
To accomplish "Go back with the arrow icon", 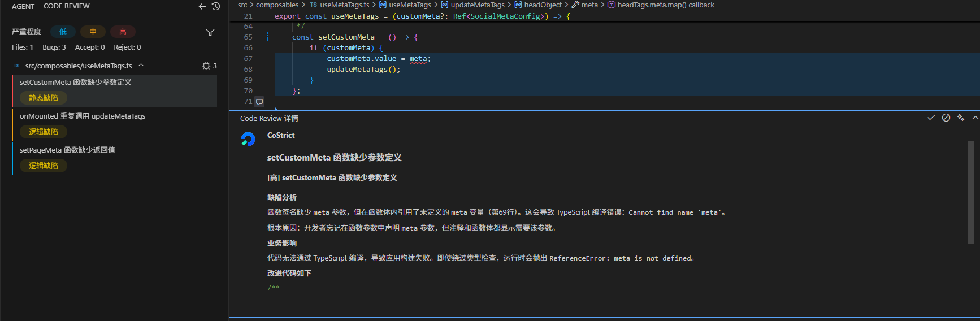I will (202, 6).
